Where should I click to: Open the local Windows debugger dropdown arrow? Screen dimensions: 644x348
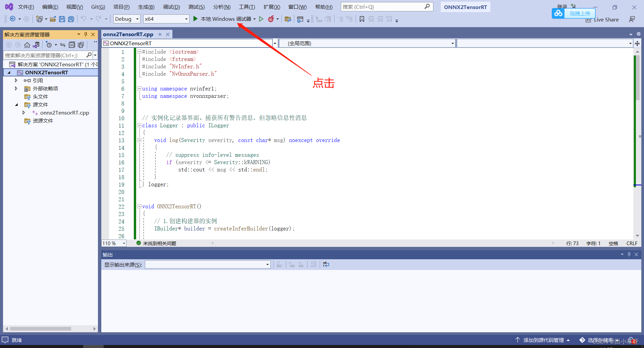(255, 19)
